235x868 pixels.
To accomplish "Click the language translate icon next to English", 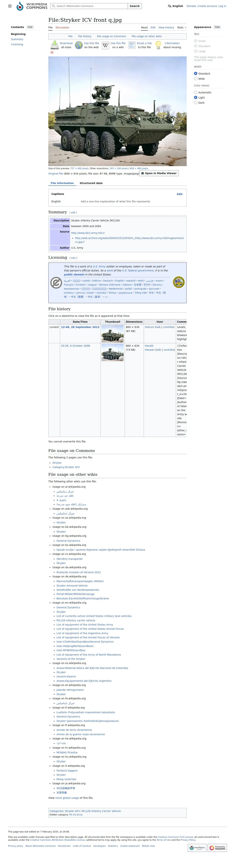I will tap(169, 6).
